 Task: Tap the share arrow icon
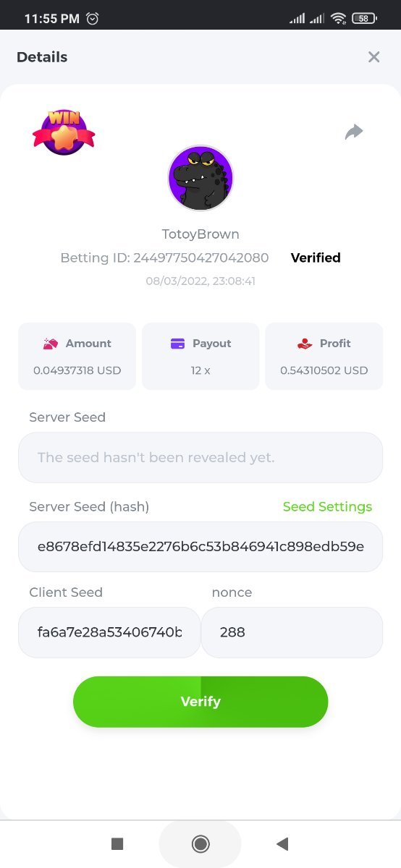click(354, 132)
